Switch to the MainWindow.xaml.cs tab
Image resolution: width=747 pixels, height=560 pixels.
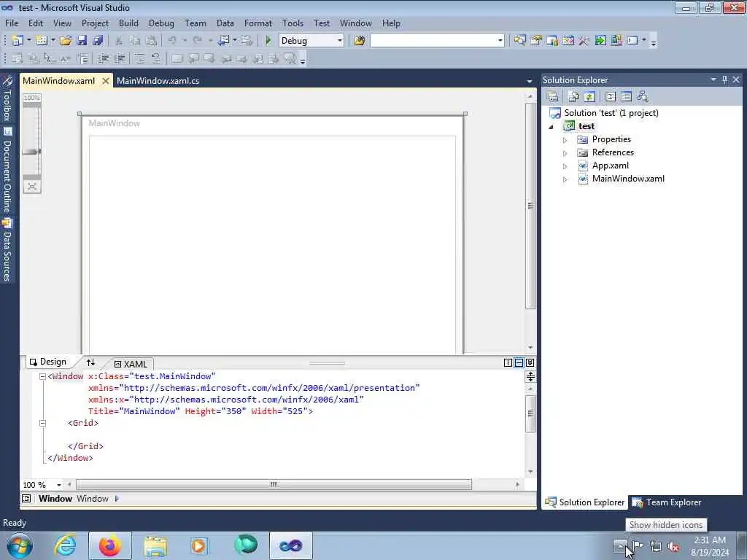click(158, 80)
